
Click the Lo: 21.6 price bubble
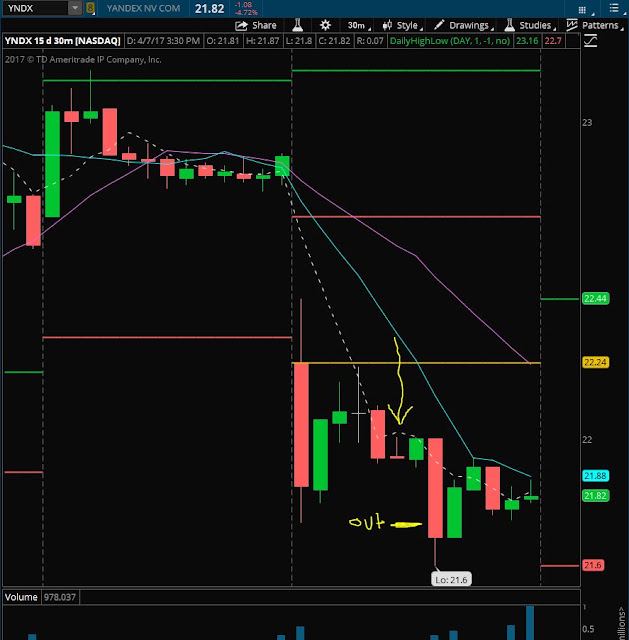[x=451, y=580]
